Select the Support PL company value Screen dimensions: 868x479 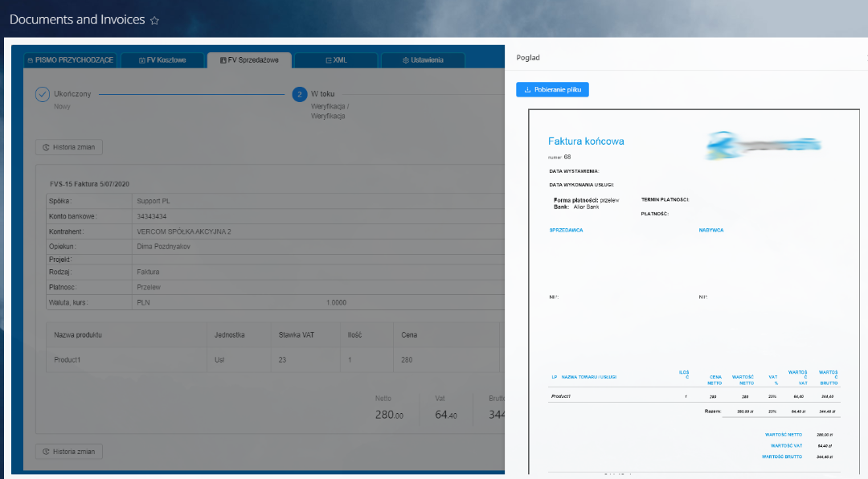154,201
